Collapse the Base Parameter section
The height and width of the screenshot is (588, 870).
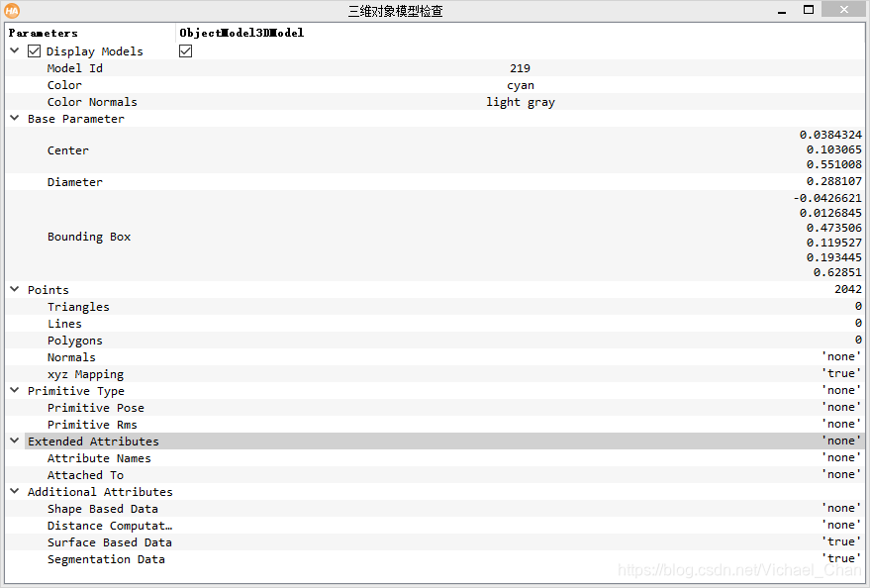point(14,118)
